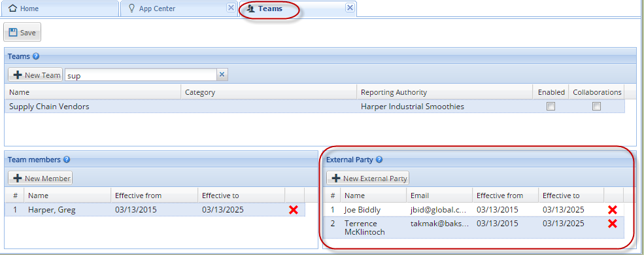Click Joe Biddly's Effective to date
Image resolution: width=644 pixels, height=255 pixels.
[563, 210]
